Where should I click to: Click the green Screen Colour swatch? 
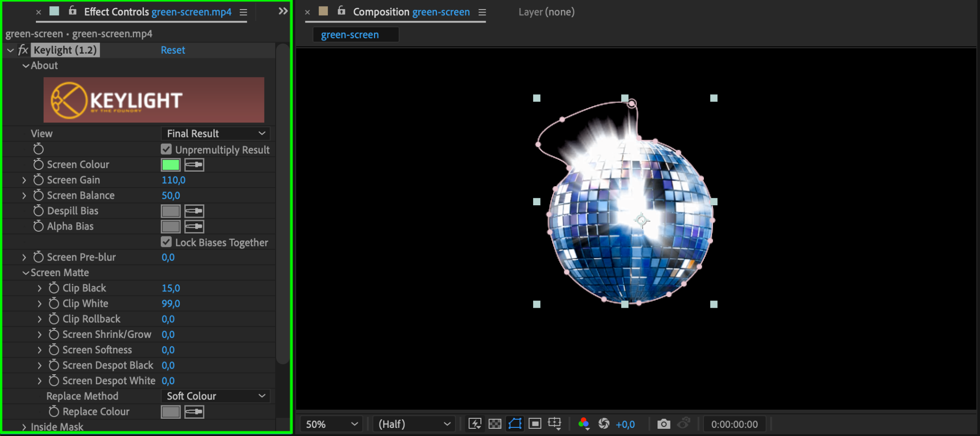tap(170, 165)
